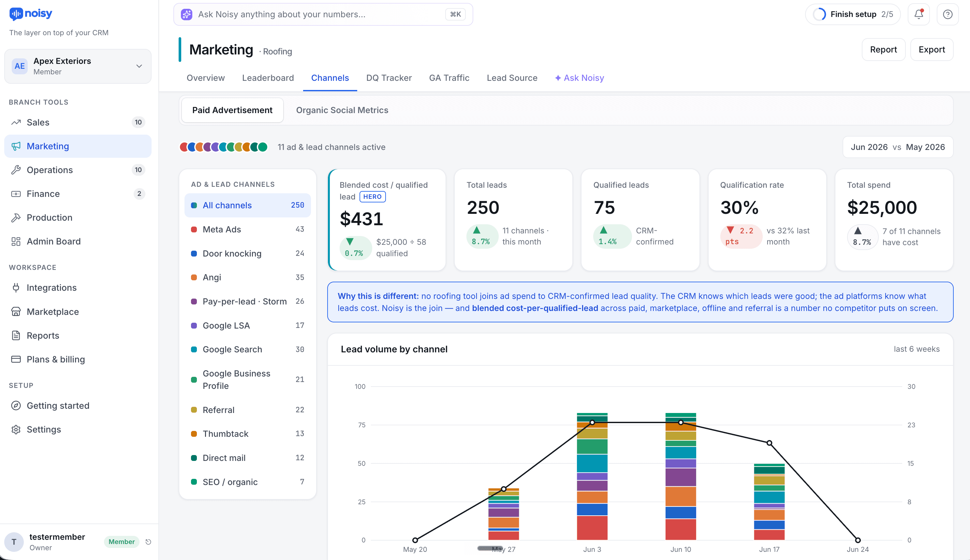This screenshot has height=560, width=970.
Task: Click the Plans & billing card icon
Action: 16,359
